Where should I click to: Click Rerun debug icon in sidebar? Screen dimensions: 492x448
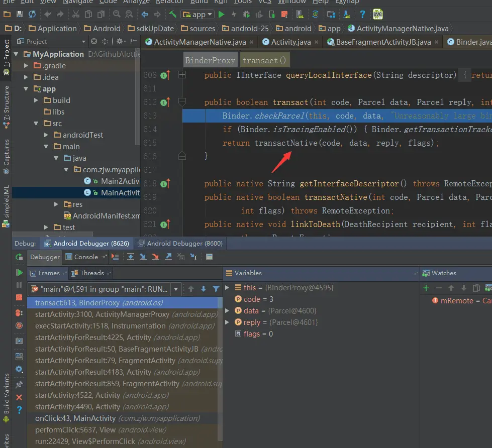tap(19, 257)
